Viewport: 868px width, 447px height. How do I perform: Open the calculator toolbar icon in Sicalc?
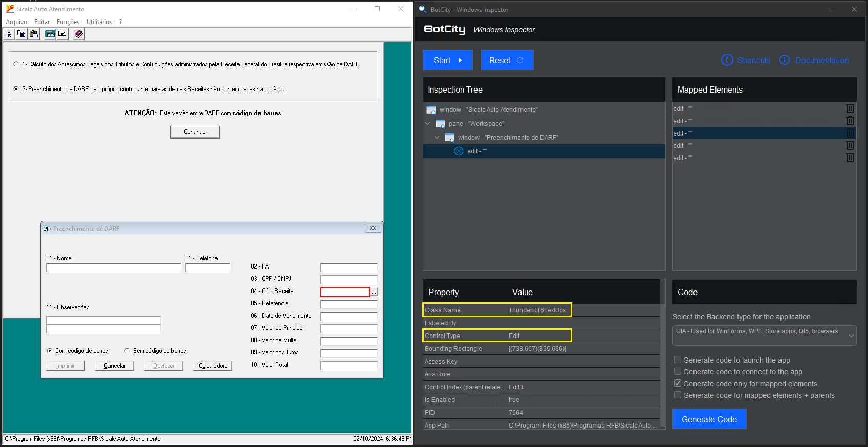click(50, 34)
